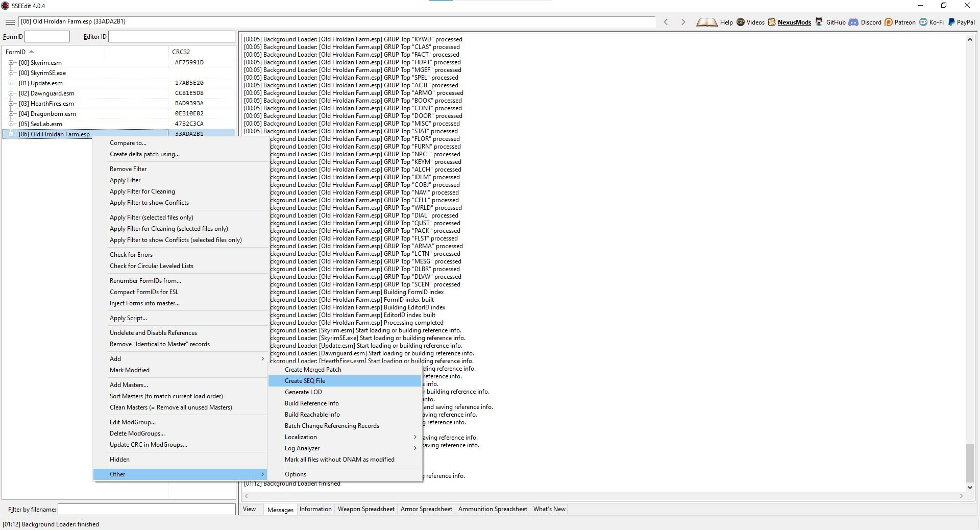The height and width of the screenshot is (530, 980).
Task: Select Sort Masters menu entry
Action: click(x=180, y=396)
